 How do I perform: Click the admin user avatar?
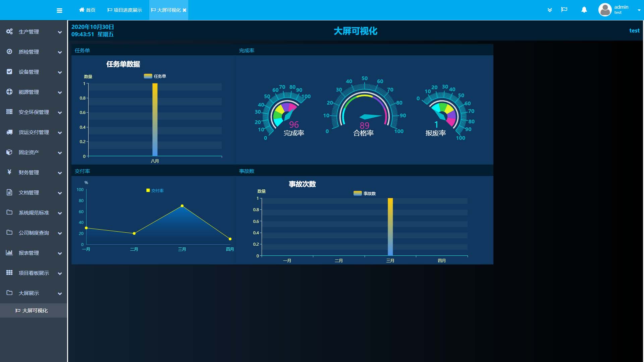point(605,10)
